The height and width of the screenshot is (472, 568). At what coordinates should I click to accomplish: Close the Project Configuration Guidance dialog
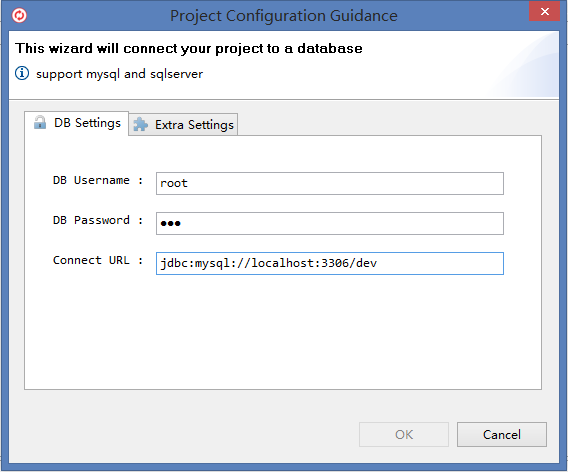[x=544, y=12]
